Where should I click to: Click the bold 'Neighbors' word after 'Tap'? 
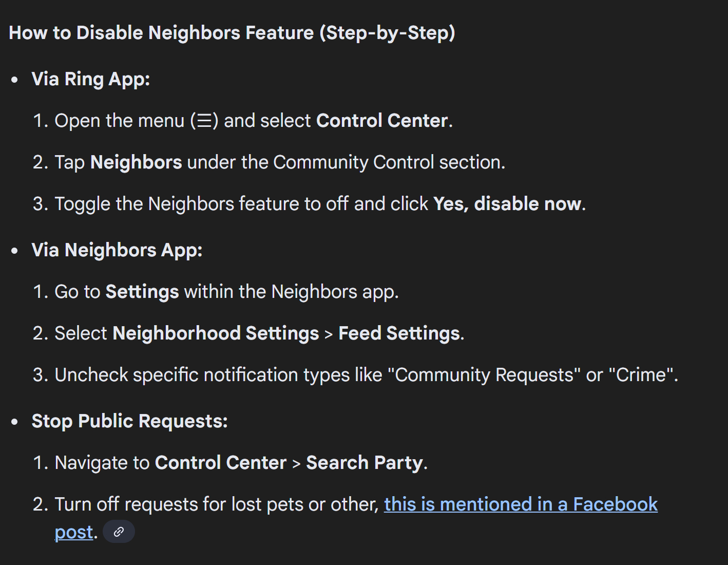136,162
